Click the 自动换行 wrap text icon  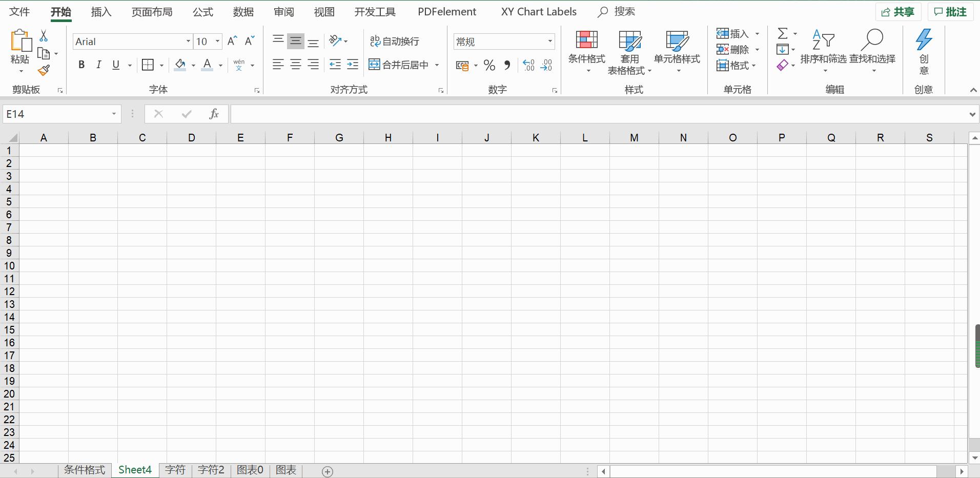click(393, 41)
